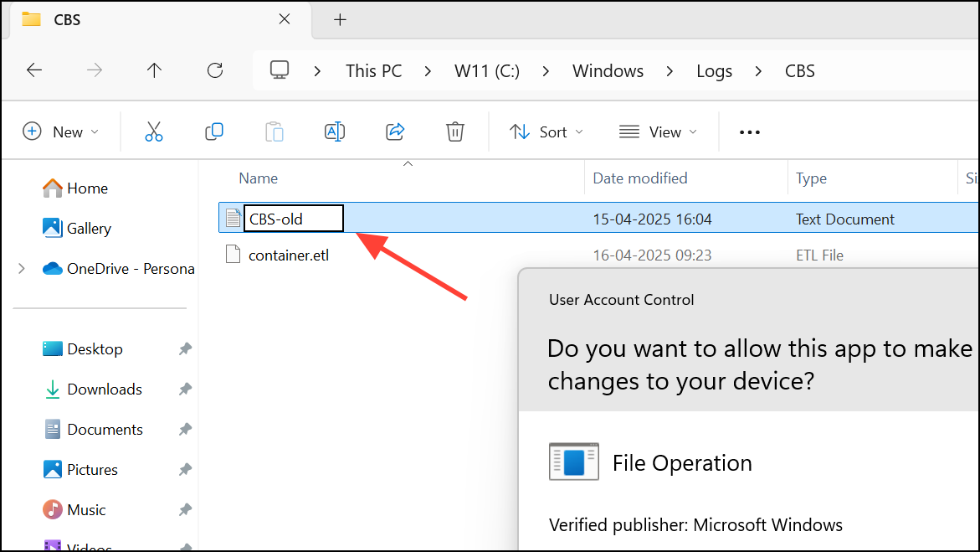Unpin Downloads from the sidebar

click(x=185, y=389)
